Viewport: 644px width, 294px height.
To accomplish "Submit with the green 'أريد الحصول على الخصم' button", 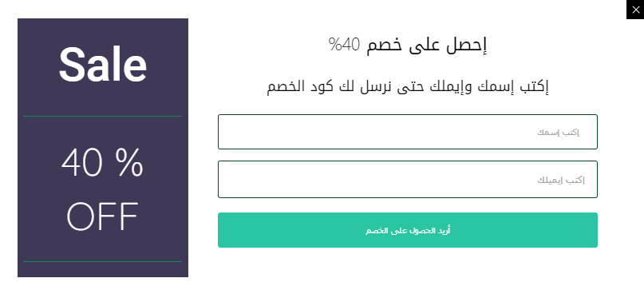I will pos(408,230).
